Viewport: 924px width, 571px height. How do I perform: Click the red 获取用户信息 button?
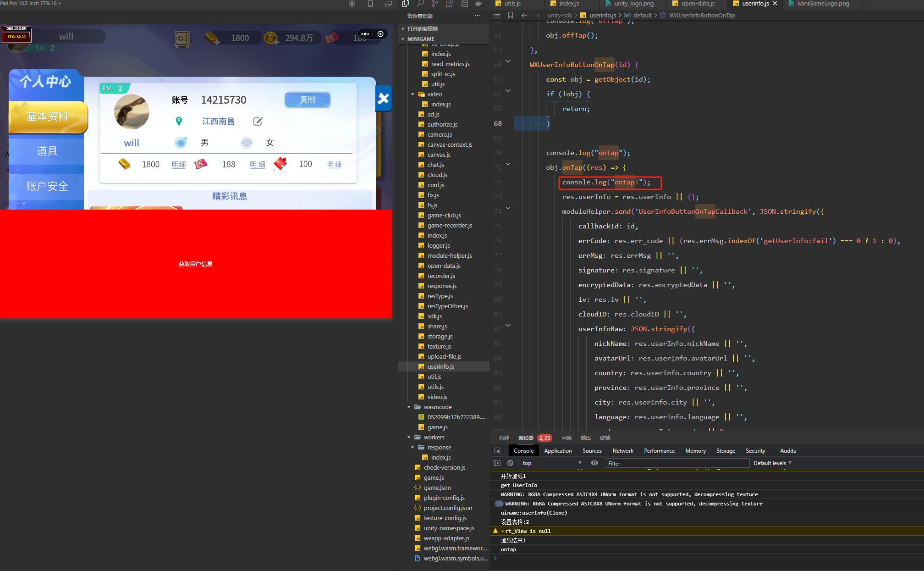click(196, 264)
